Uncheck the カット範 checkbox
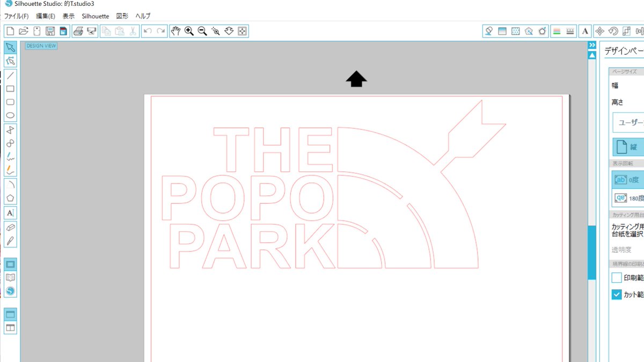 pos(617,294)
